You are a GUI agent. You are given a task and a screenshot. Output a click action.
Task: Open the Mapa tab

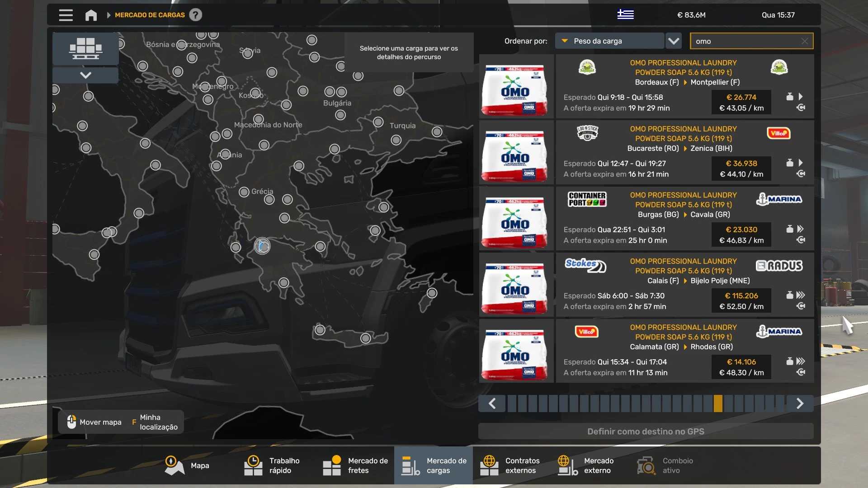pyautogui.click(x=187, y=465)
